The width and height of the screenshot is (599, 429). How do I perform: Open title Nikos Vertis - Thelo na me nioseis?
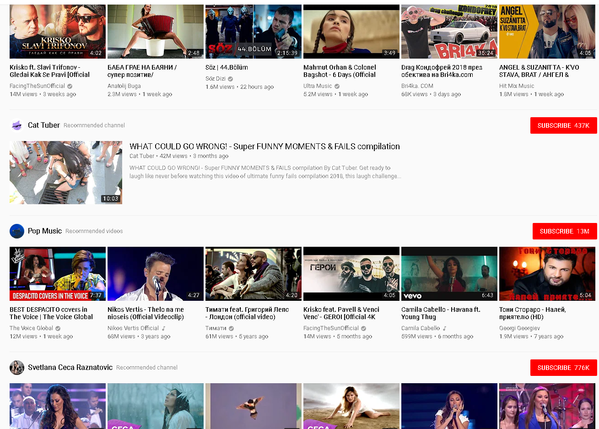(146, 313)
